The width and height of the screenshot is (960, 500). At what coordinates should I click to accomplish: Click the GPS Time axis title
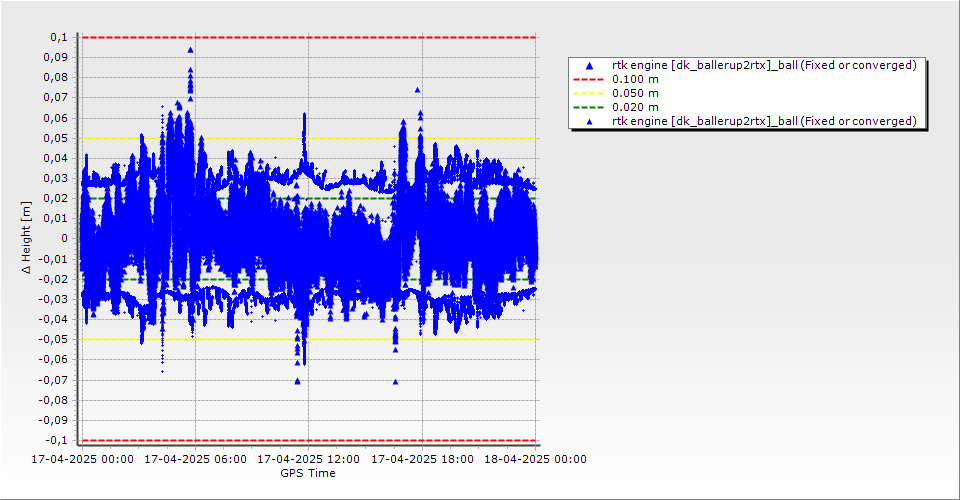308,473
